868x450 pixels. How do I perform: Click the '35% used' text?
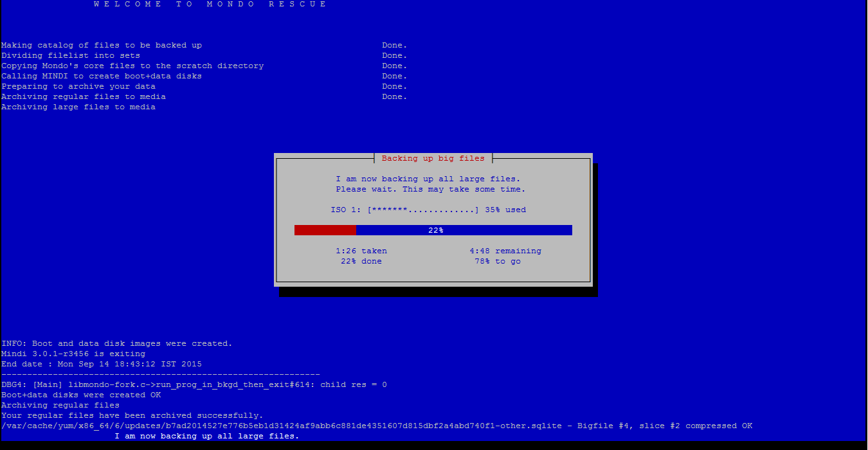pyautogui.click(x=505, y=210)
